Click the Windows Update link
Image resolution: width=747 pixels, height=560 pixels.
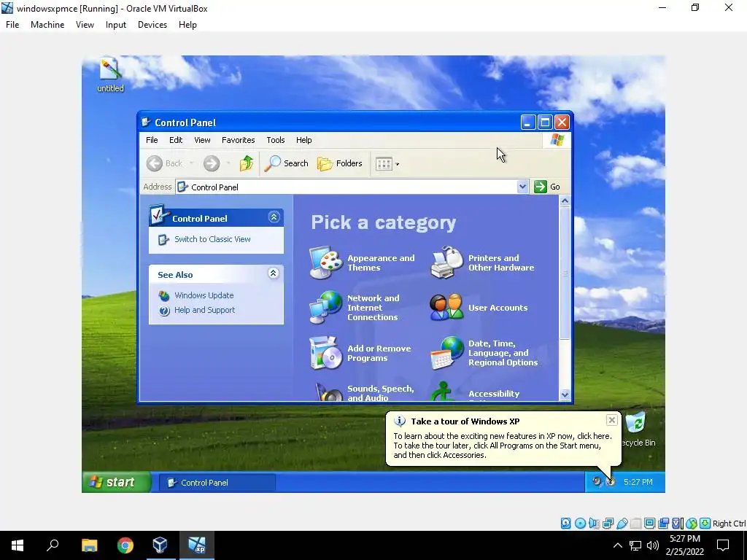[x=204, y=296]
